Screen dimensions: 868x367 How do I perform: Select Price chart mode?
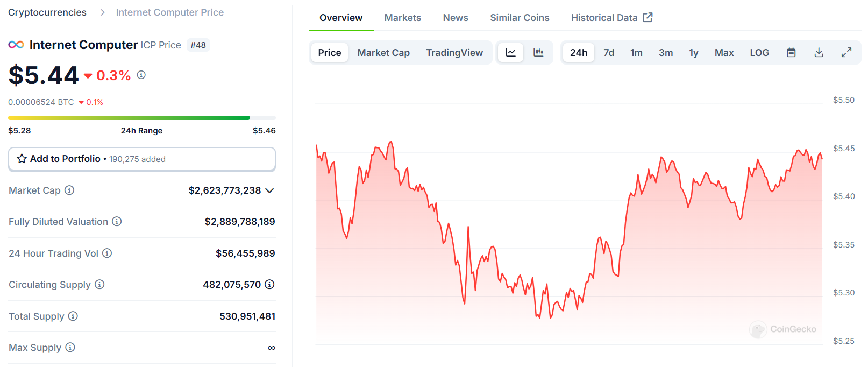pyautogui.click(x=330, y=53)
